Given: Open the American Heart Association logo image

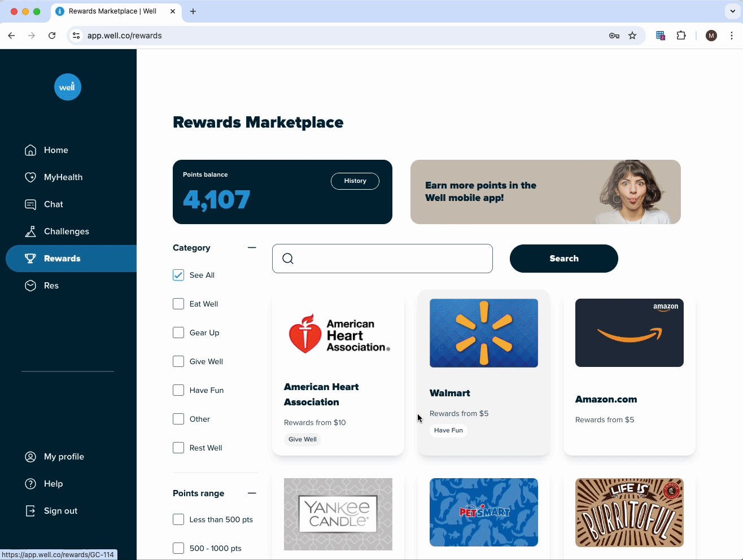Looking at the screenshot, I should pyautogui.click(x=338, y=334).
